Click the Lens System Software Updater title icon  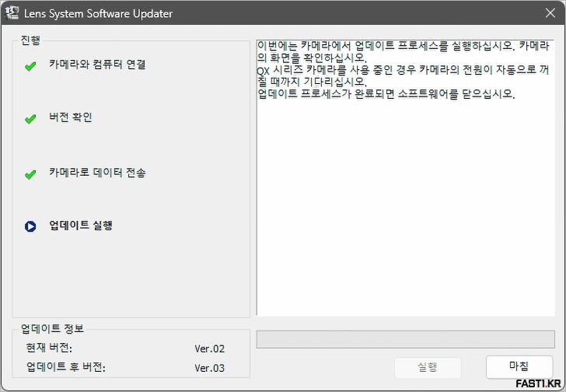(x=12, y=13)
